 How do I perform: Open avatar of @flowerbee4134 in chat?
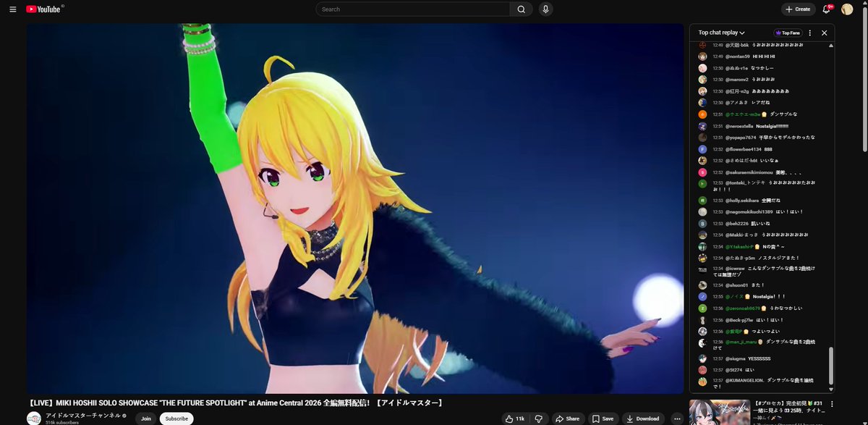(x=702, y=149)
